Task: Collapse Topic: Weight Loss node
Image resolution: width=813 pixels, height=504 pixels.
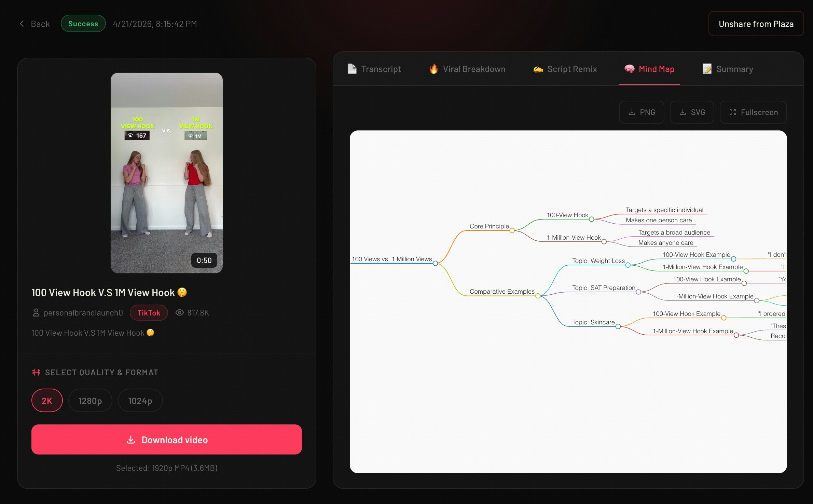Action: pos(628,265)
